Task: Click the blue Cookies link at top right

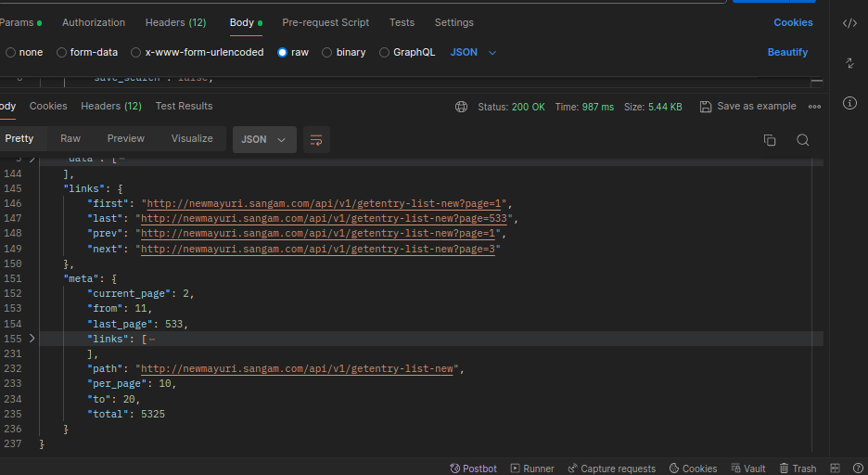Action: [793, 22]
